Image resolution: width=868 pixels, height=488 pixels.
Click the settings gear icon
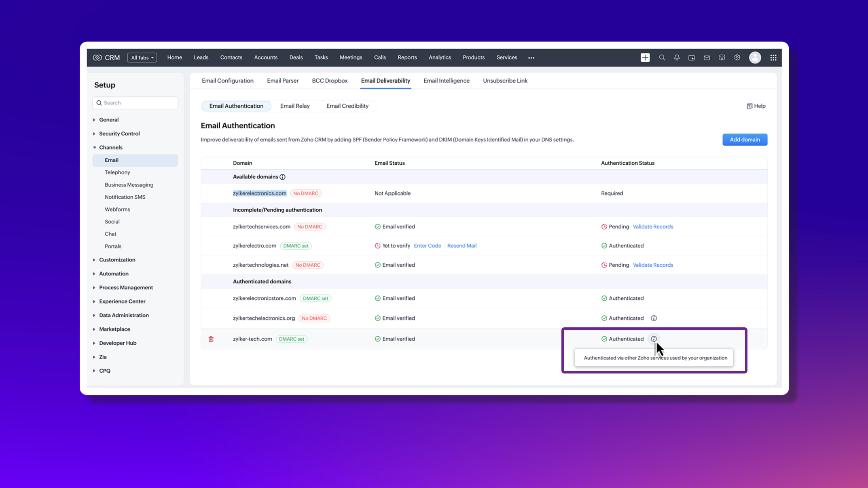point(737,57)
